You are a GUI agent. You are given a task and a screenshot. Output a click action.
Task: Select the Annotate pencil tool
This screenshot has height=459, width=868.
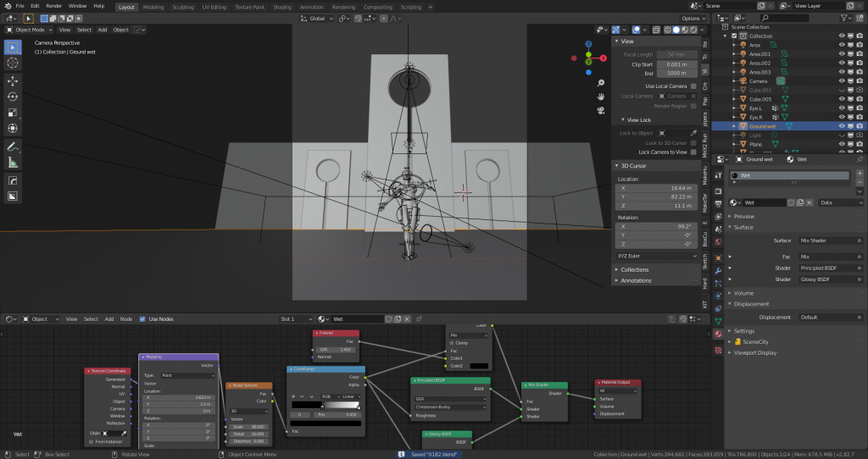(x=13, y=147)
